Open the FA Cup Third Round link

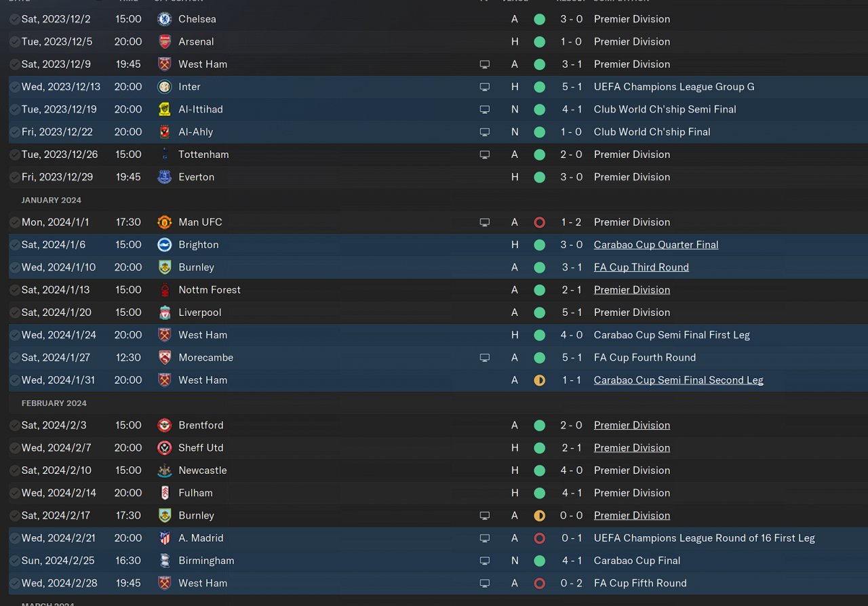(641, 267)
